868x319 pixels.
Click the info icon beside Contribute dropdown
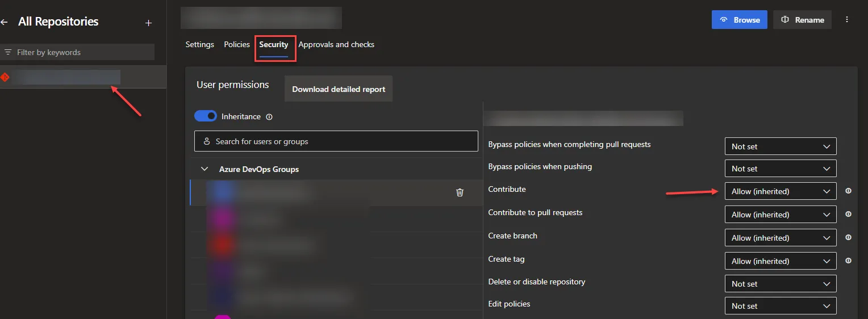[x=848, y=191]
